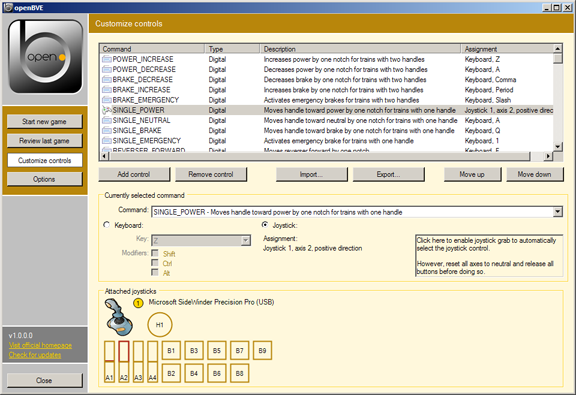Toggle the Alt modifier checkbox
This screenshot has height=395, width=576.
(155, 272)
